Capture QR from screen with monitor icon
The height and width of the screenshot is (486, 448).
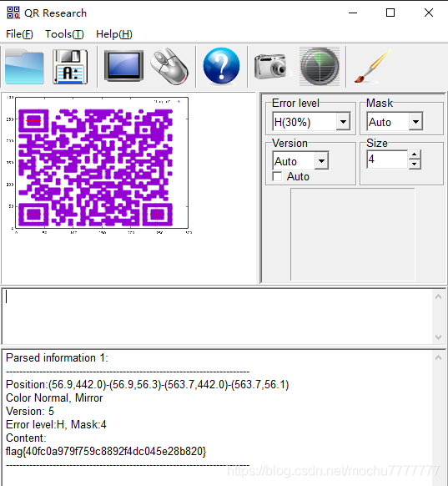(x=123, y=66)
